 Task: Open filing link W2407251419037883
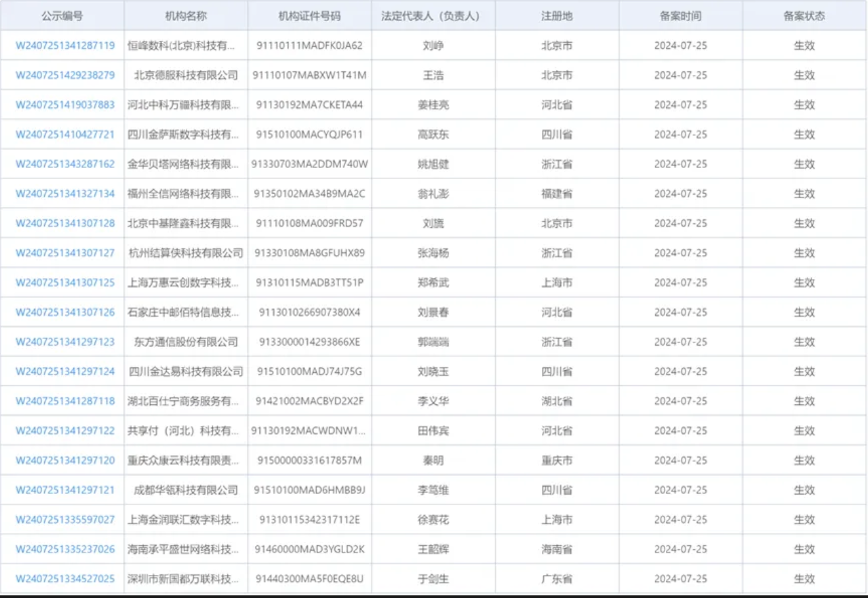(65, 105)
